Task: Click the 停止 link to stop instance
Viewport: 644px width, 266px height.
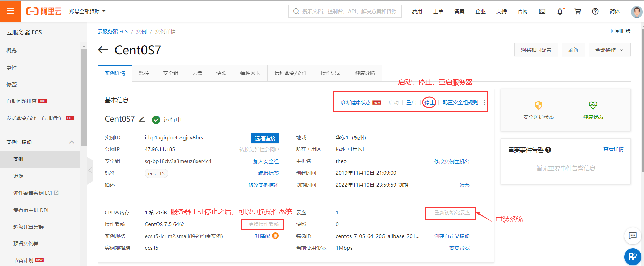Action: [429, 103]
